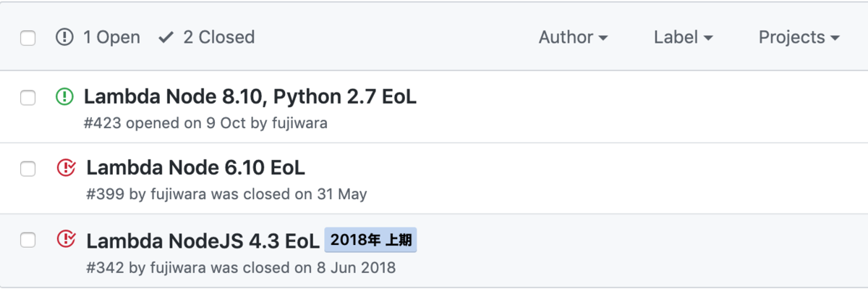
Task: Switch to the 2 Closed issues
Action: point(206,37)
